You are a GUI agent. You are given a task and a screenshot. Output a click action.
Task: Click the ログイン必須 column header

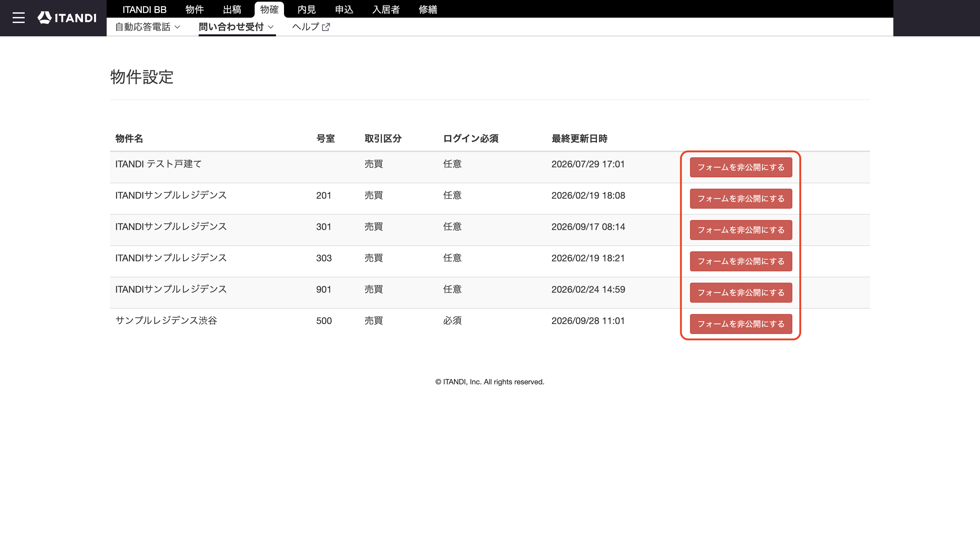[471, 138]
